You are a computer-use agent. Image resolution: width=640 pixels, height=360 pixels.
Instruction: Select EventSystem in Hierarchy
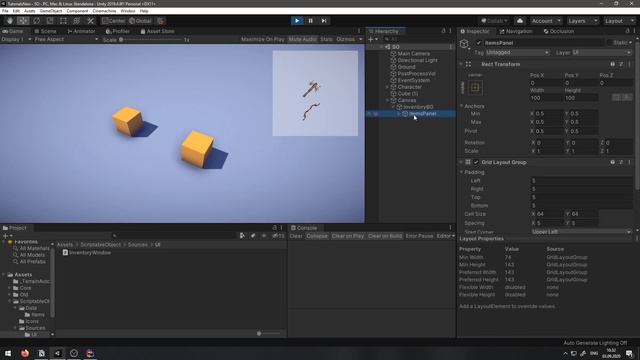pyautogui.click(x=413, y=80)
